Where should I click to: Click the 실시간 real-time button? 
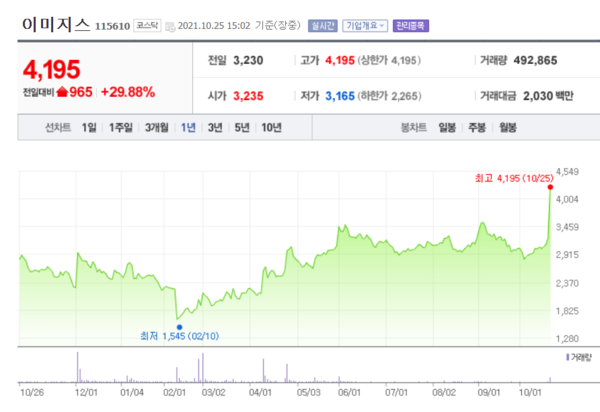tap(323, 26)
